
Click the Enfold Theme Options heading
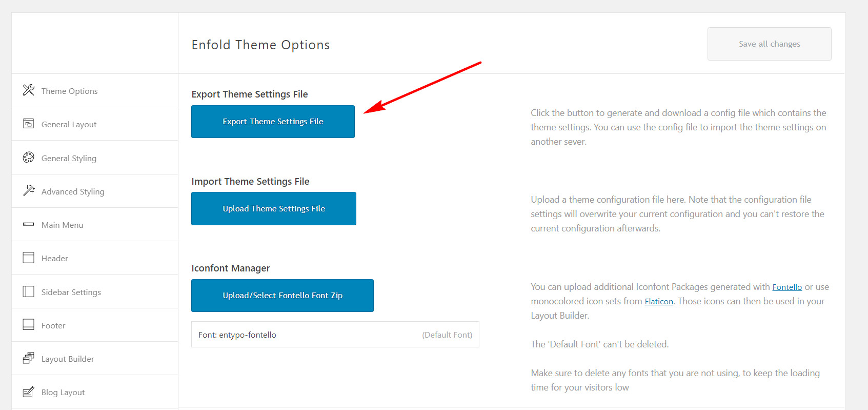260,45
